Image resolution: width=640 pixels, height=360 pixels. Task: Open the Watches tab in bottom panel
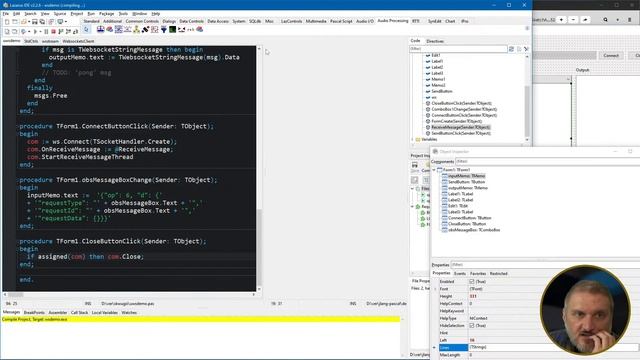click(x=129, y=313)
